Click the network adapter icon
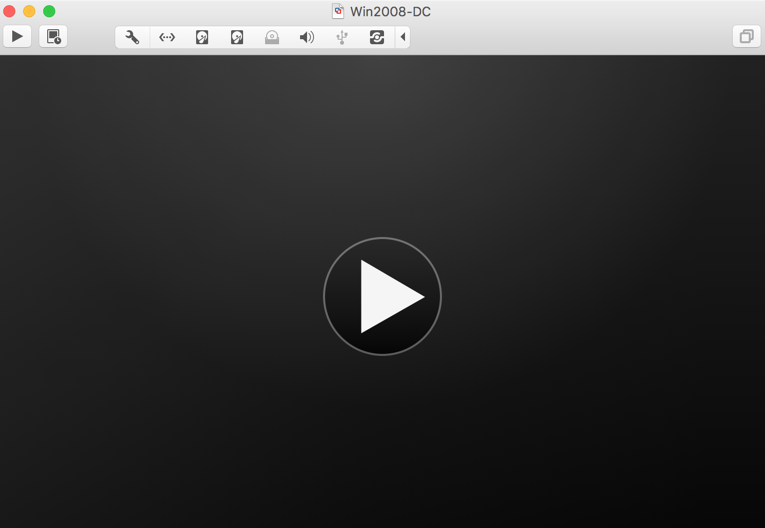Viewport: 765px width, 528px height. click(x=167, y=37)
